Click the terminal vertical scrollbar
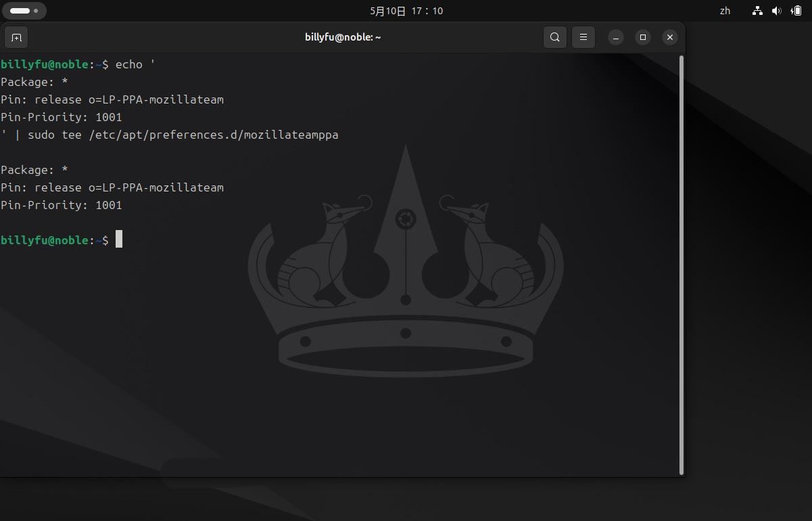 coord(682,264)
